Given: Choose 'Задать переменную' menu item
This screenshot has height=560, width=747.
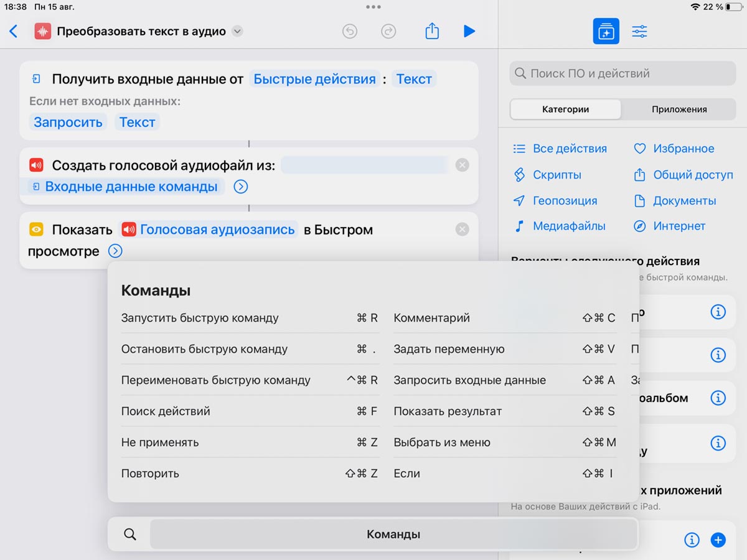Looking at the screenshot, I should (x=505, y=349).
